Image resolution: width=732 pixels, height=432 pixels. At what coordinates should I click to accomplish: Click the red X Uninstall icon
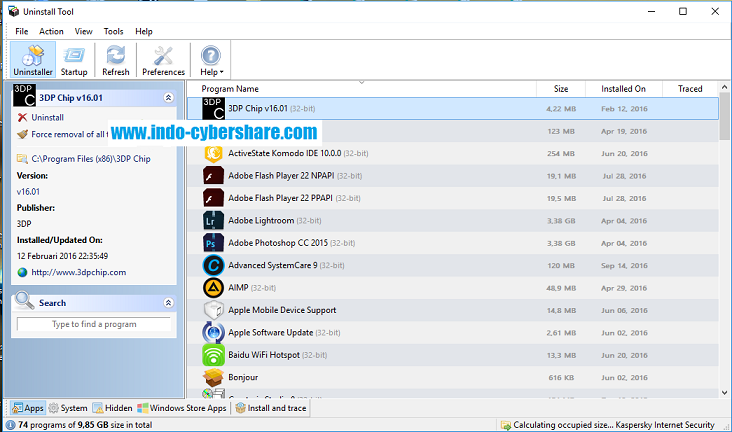point(22,117)
